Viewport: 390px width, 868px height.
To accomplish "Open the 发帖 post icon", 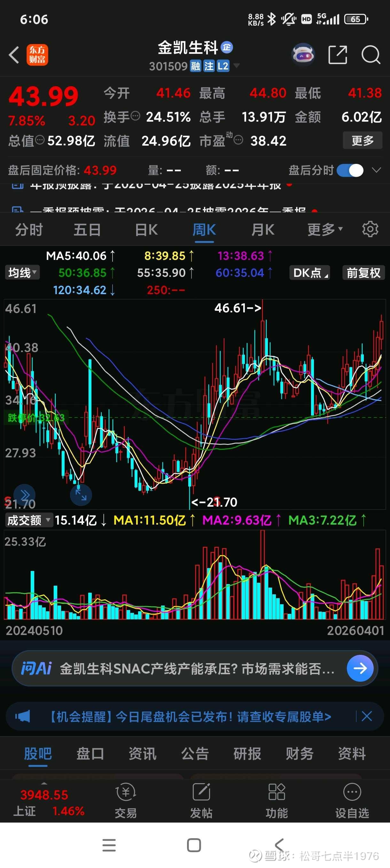I will tap(201, 800).
